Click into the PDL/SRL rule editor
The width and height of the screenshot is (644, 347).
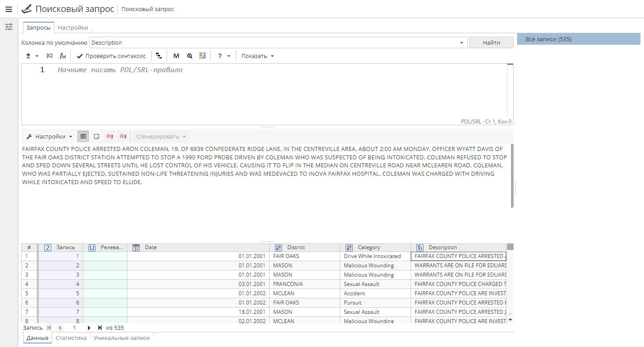[267, 94]
